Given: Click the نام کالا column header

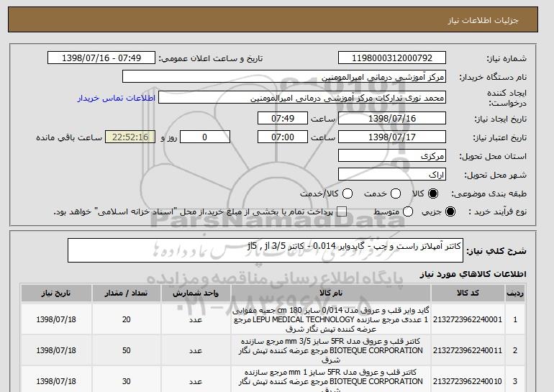Looking at the screenshot, I should point(331,293).
